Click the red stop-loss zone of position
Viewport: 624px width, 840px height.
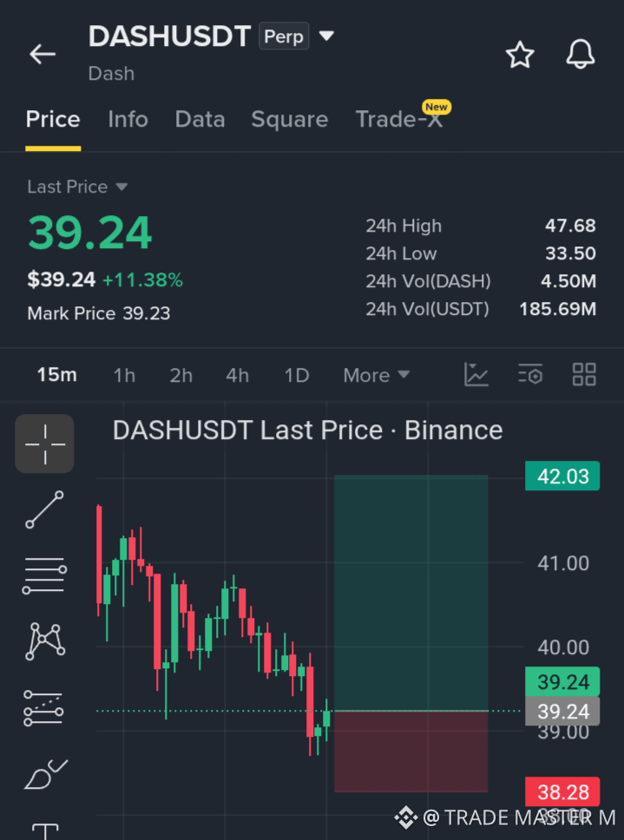(x=411, y=751)
